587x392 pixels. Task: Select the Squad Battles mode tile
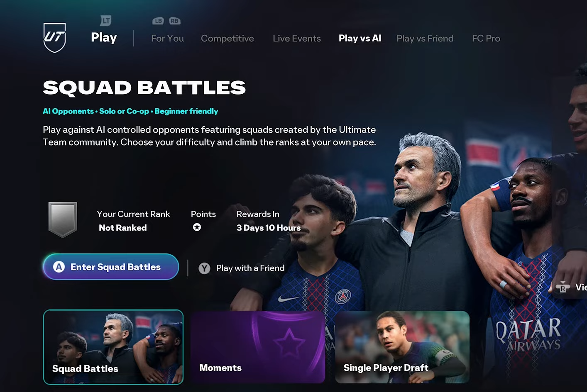tap(113, 347)
